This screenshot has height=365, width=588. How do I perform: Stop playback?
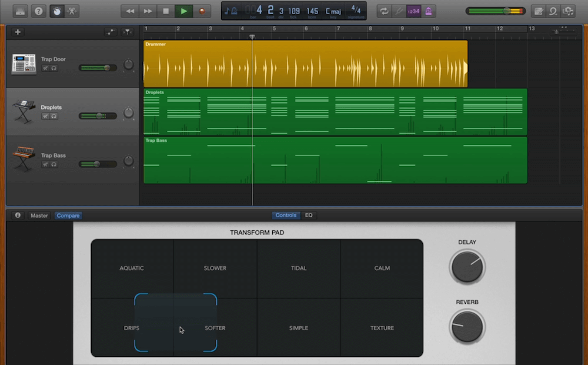pyautogui.click(x=166, y=11)
